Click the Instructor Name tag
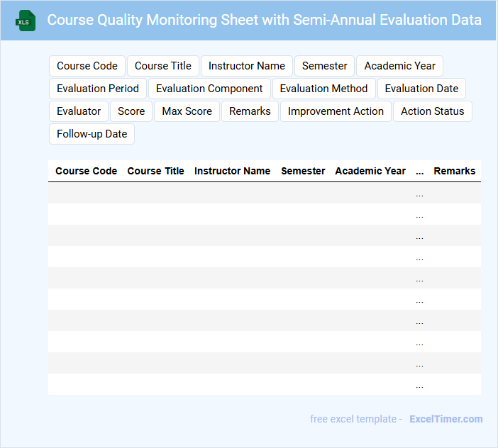Image resolution: width=498 pixels, height=448 pixels. coord(247,66)
